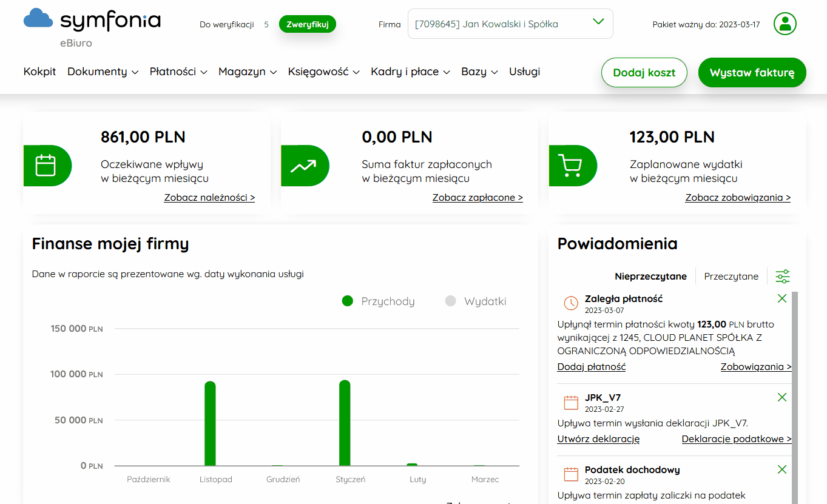This screenshot has width=827, height=504.
Task: Click the Powiadomienia heading
Action: (x=618, y=244)
